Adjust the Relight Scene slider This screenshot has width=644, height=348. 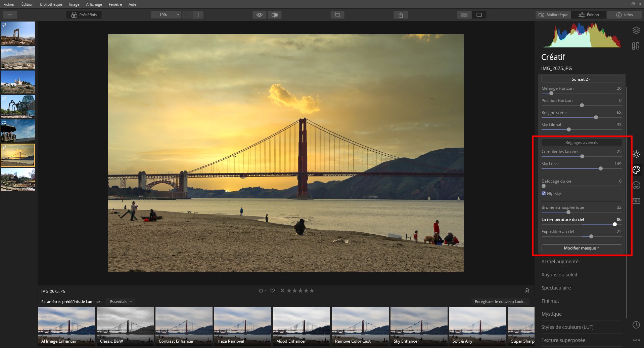pyautogui.click(x=596, y=117)
